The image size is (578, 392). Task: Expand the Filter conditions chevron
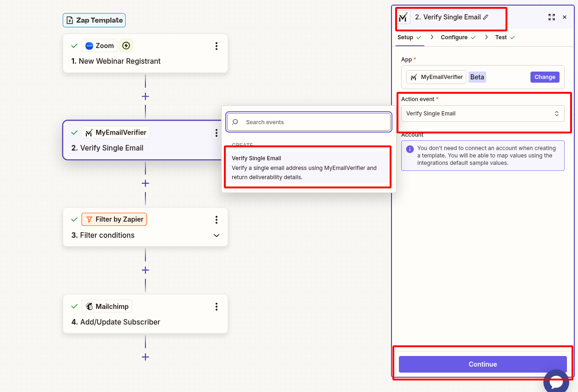click(x=216, y=235)
